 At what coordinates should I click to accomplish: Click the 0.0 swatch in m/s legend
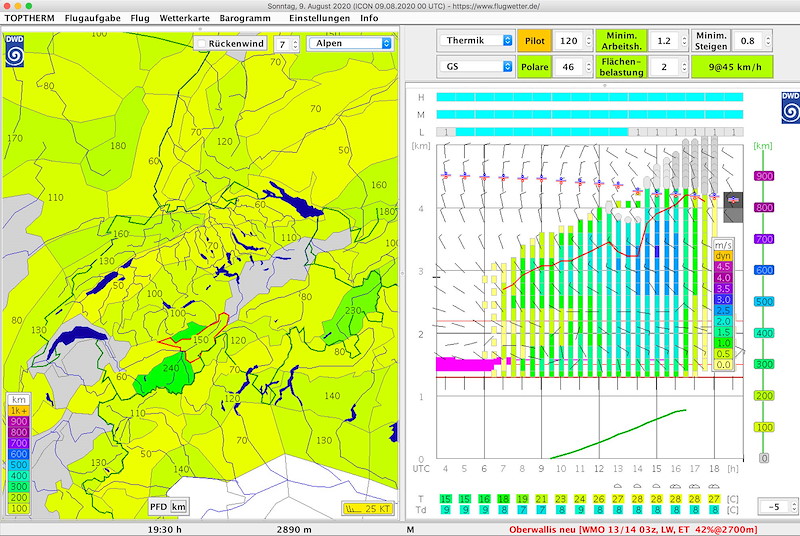coord(723,365)
